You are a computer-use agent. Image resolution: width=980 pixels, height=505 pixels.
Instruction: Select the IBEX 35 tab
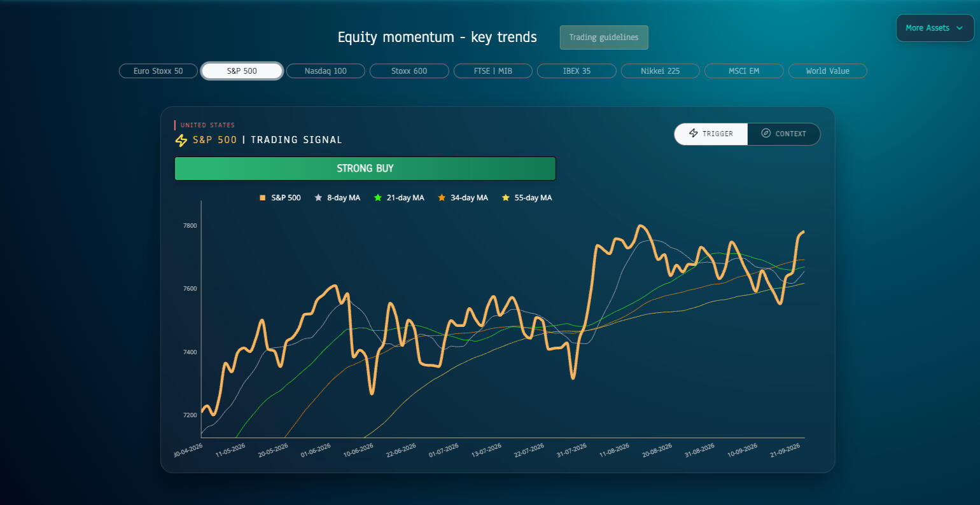[x=577, y=71]
